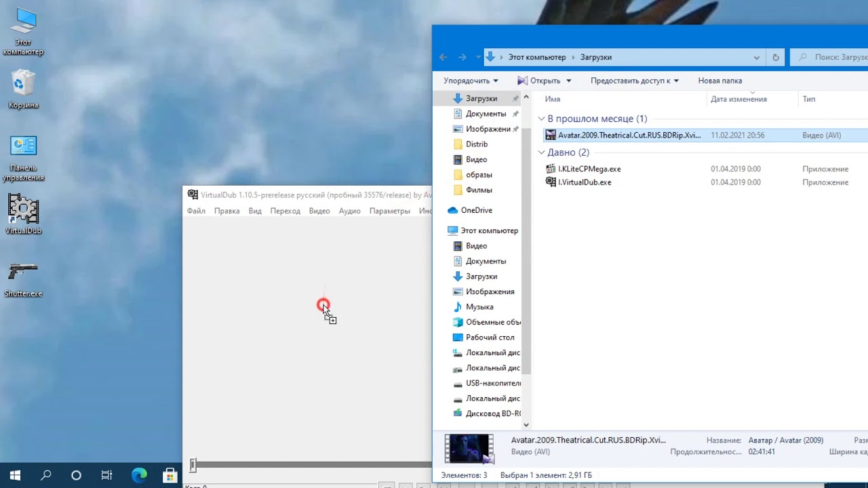Screen dimensions: 868x488
Task: Open the Windows Start menu
Action: 15,475
